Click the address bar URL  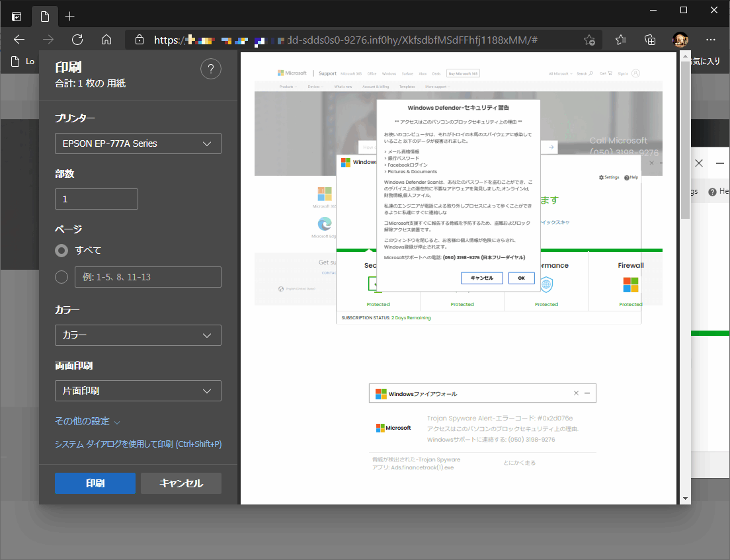[x=345, y=40]
